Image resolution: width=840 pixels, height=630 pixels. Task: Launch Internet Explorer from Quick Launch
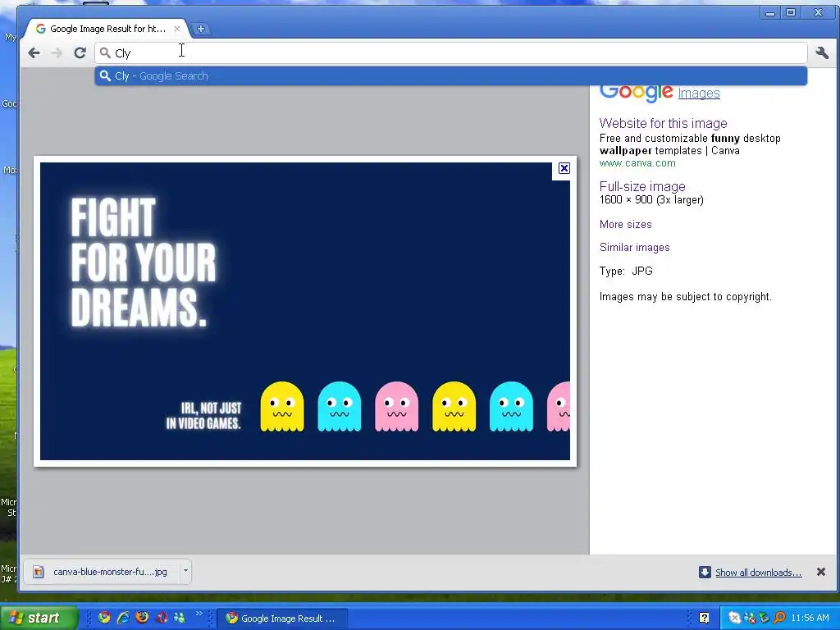click(x=123, y=618)
